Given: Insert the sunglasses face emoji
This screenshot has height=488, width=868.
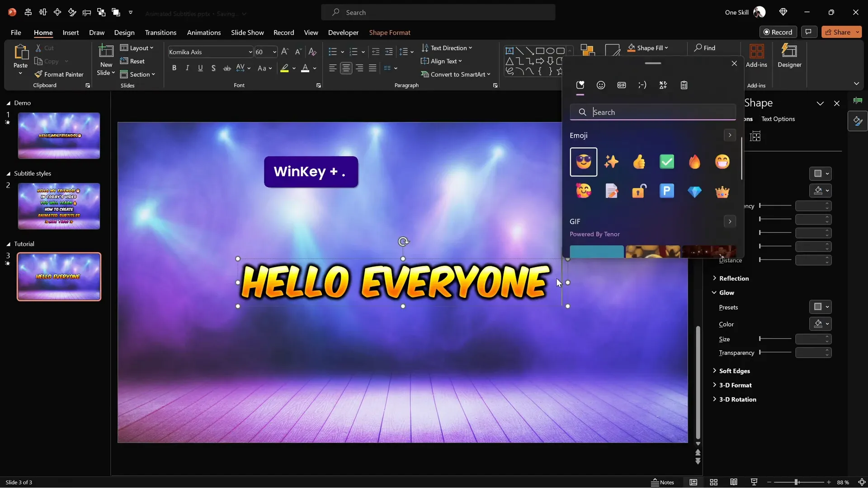Looking at the screenshot, I should (x=584, y=162).
